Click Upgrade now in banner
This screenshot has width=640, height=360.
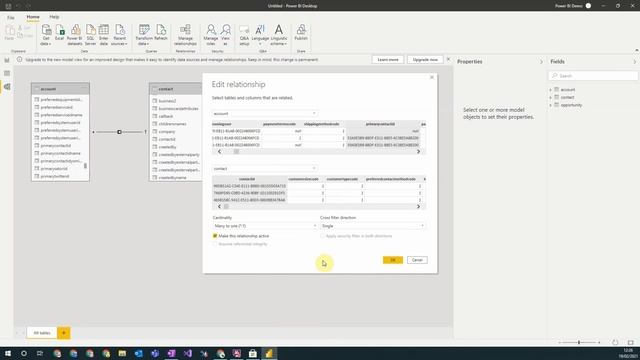click(425, 60)
